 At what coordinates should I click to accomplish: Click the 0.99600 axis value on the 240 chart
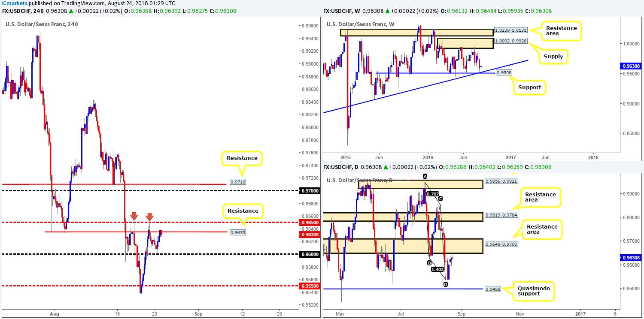click(x=310, y=26)
